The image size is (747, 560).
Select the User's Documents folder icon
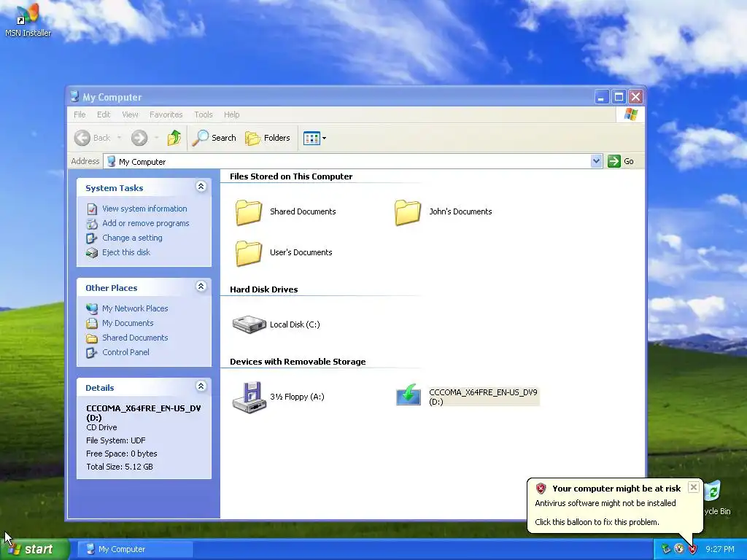tap(249, 253)
